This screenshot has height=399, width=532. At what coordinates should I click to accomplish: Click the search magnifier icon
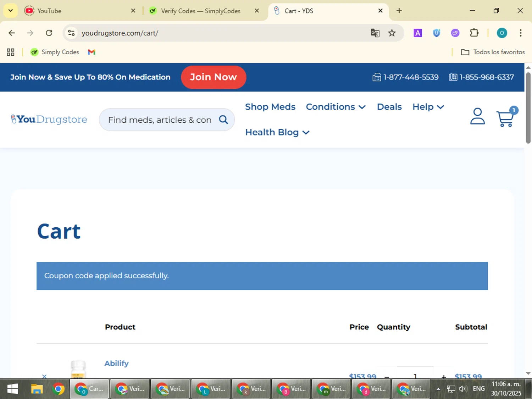point(223,120)
